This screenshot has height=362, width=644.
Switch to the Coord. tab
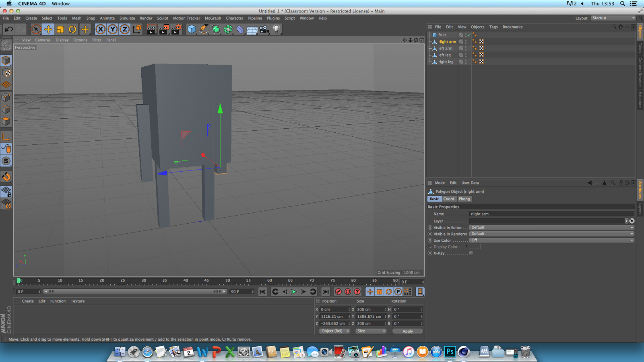coord(449,199)
